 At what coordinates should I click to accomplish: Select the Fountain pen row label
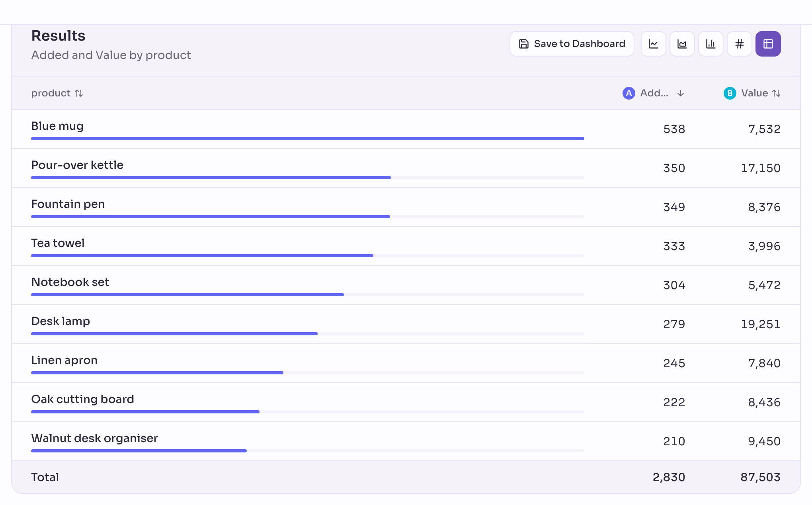pyautogui.click(x=68, y=204)
